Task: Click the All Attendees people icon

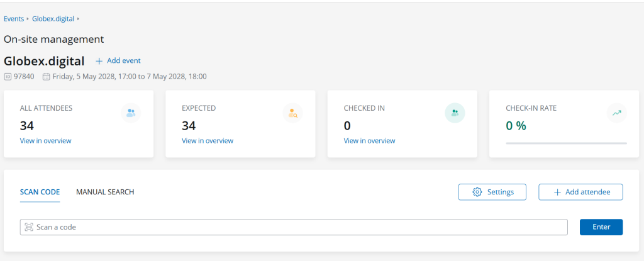Action: pyautogui.click(x=131, y=113)
